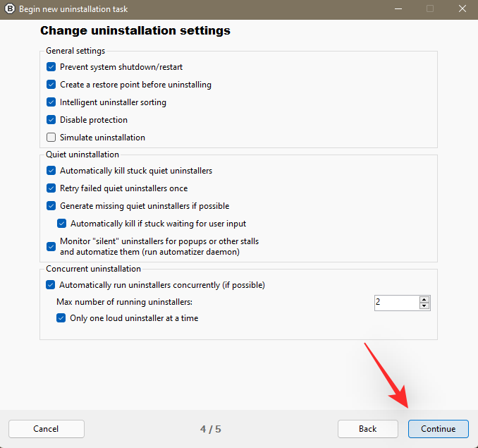
Task: Toggle Retry failed quiet uninstallers once
Action: coord(51,188)
